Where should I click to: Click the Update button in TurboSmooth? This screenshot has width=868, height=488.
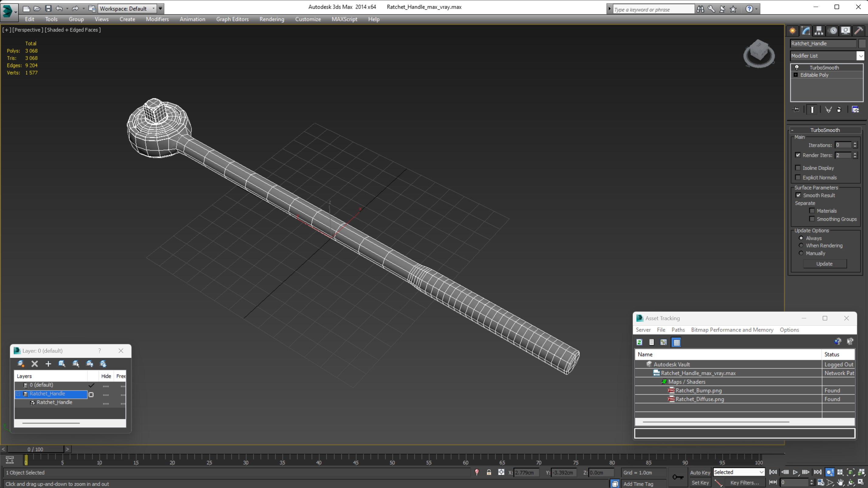coord(824,263)
